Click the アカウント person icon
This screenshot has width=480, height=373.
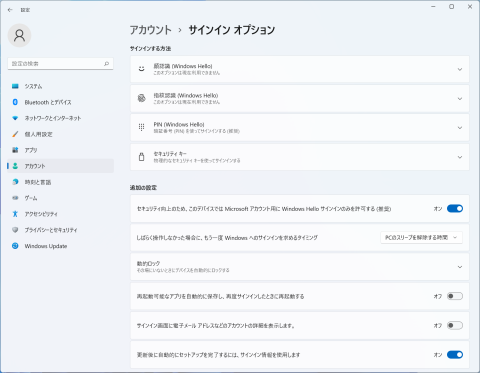coord(15,166)
